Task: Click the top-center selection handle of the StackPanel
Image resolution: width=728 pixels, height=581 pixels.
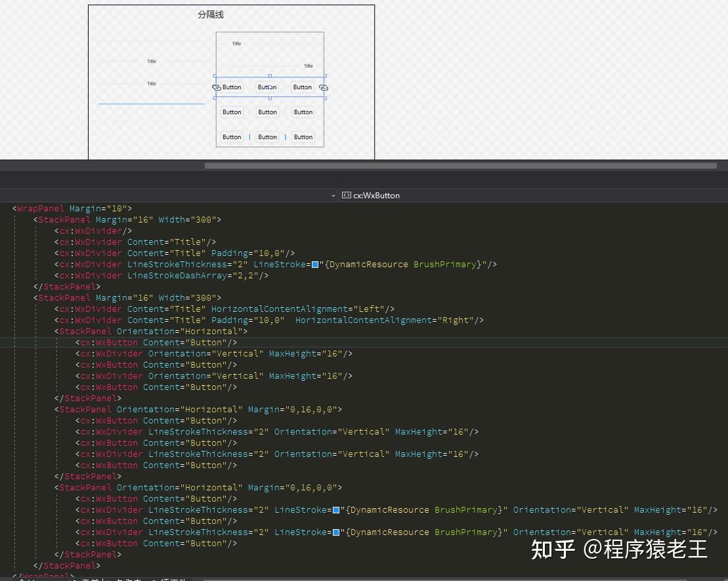Action: [x=270, y=77]
